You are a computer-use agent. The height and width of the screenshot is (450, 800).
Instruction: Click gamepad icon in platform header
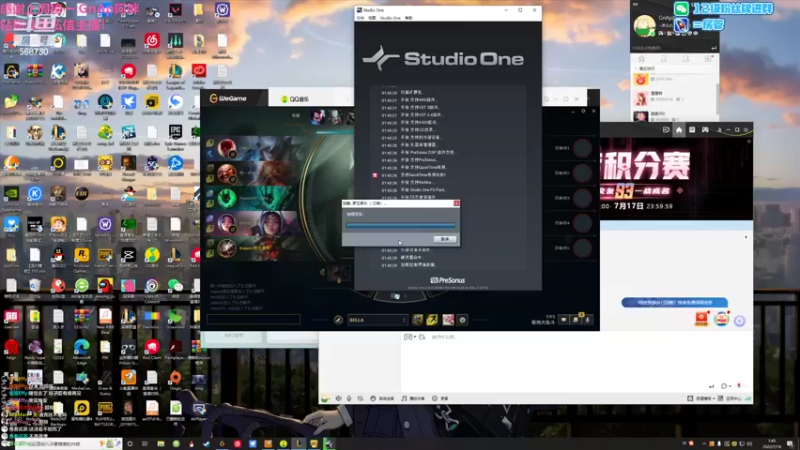coord(705,130)
